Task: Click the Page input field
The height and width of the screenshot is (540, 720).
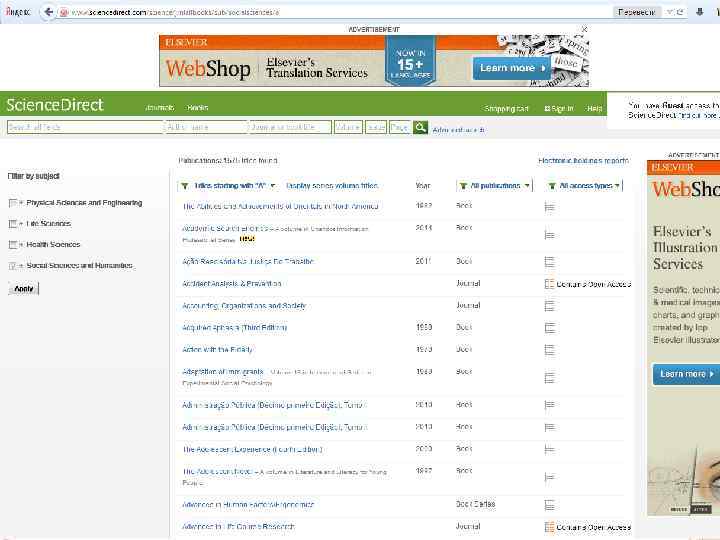Action: (399, 127)
